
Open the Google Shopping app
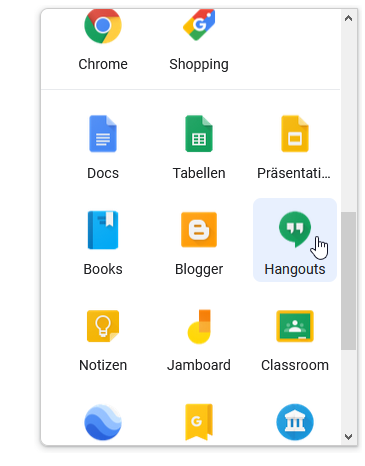[x=199, y=25]
